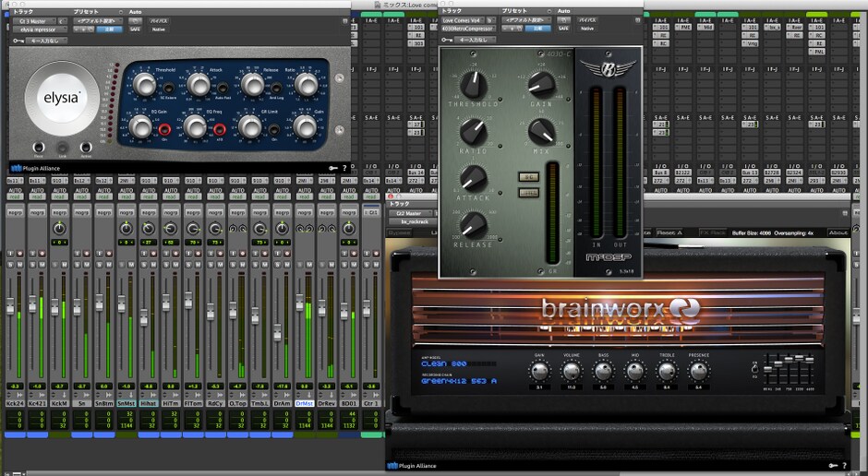This screenshot has height=476, width=868.
Task: Record-enable the Sn channel
Action: [x=87, y=253]
